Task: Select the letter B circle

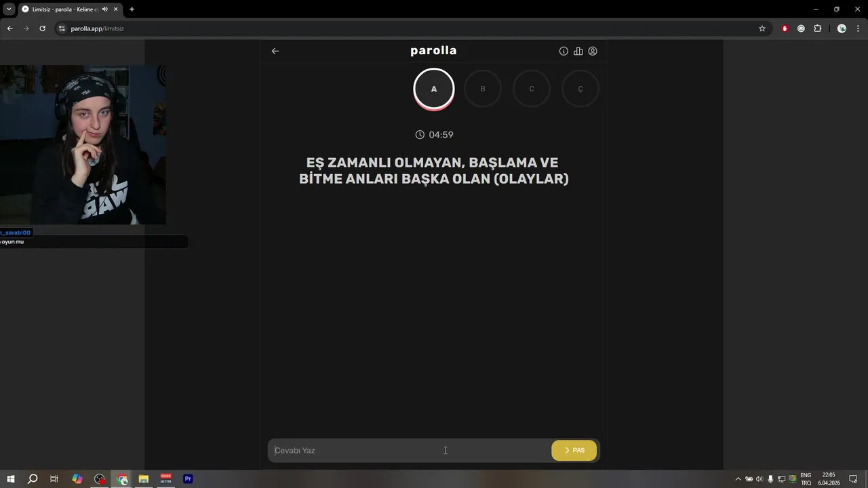Action: point(483,89)
